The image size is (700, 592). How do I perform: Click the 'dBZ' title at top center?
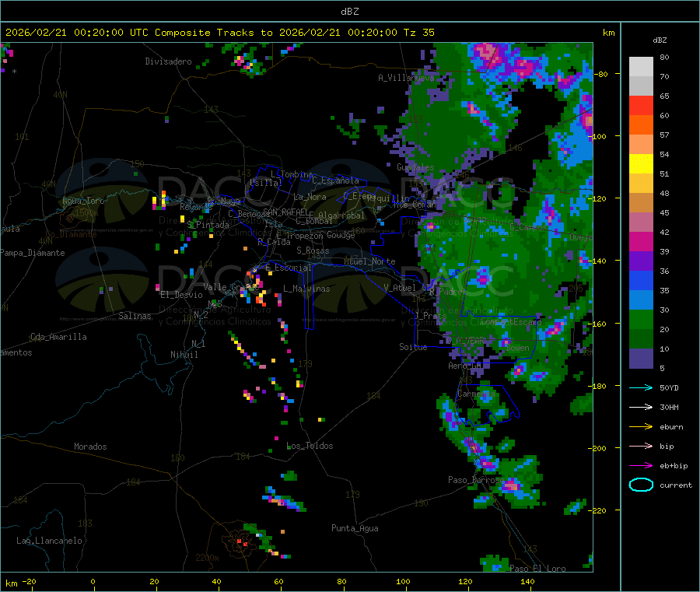click(x=349, y=12)
